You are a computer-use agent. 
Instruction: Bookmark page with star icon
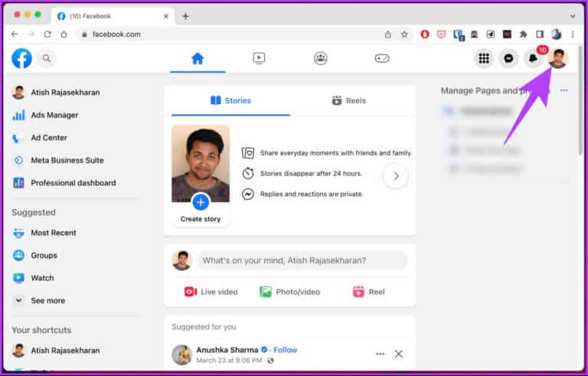point(404,34)
